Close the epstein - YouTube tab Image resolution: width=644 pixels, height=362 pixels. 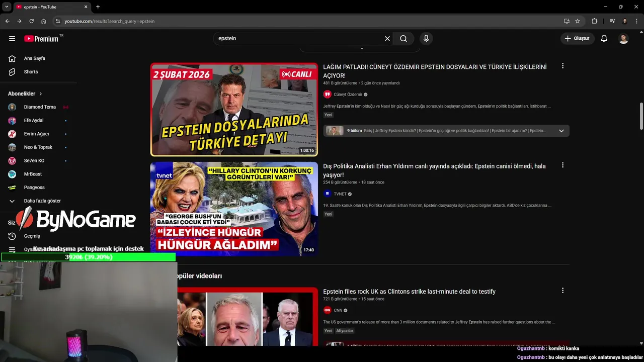[x=86, y=7]
